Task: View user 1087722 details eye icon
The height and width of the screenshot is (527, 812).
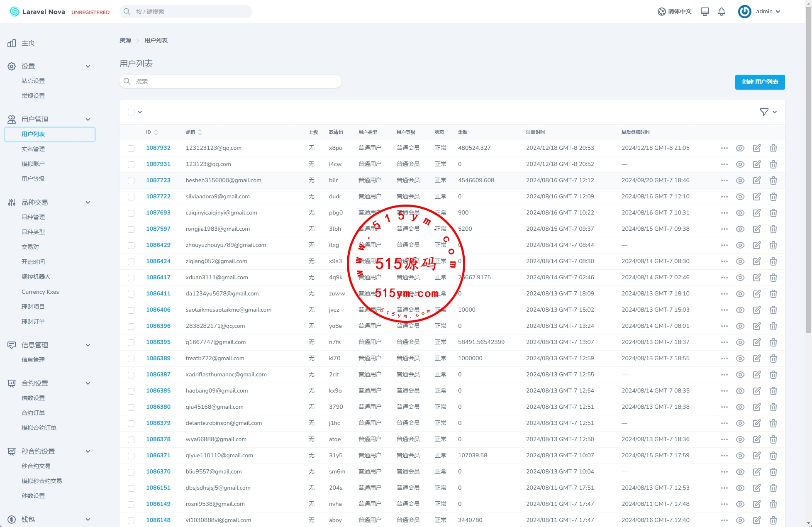Action: (x=740, y=197)
